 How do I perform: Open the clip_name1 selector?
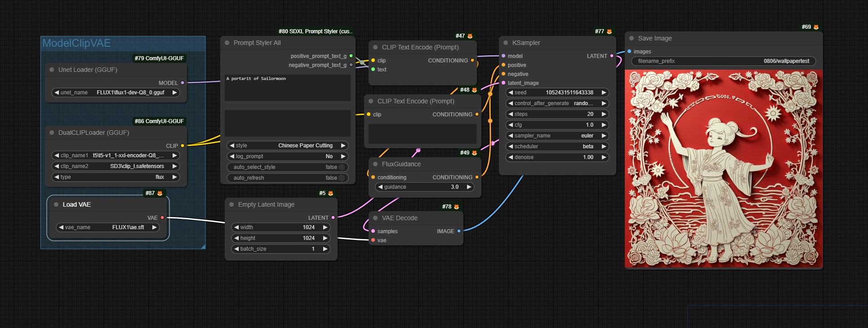[x=116, y=155]
